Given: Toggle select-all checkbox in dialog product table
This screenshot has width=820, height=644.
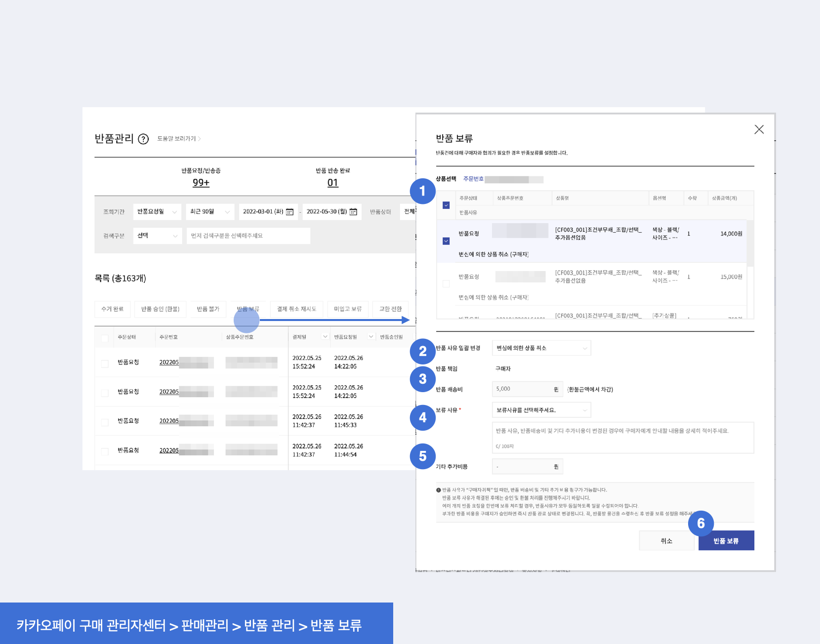Looking at the screenshot, I should click(x=446, y=205).
